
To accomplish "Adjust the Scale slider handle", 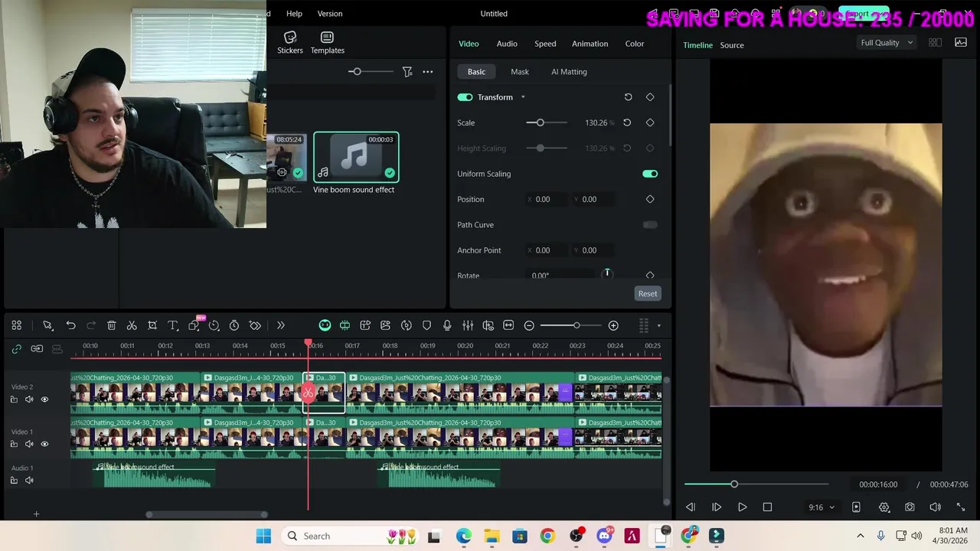I will coord(541,122).
